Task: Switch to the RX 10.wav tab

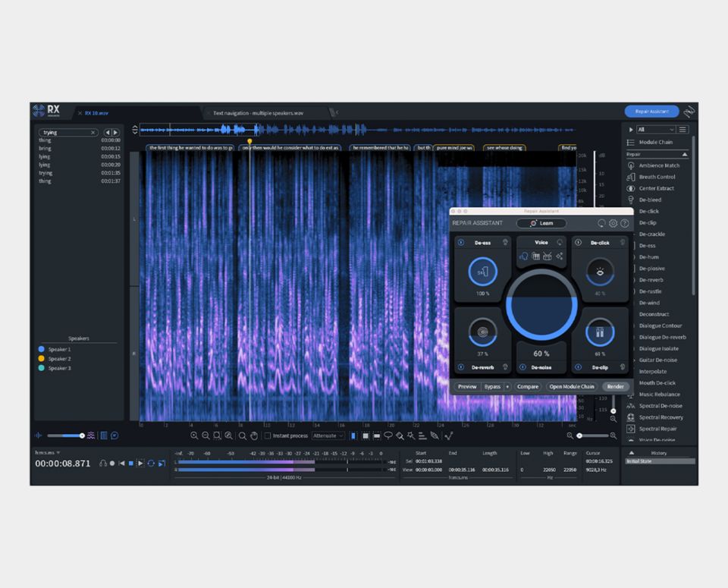Action: point(98,112)
